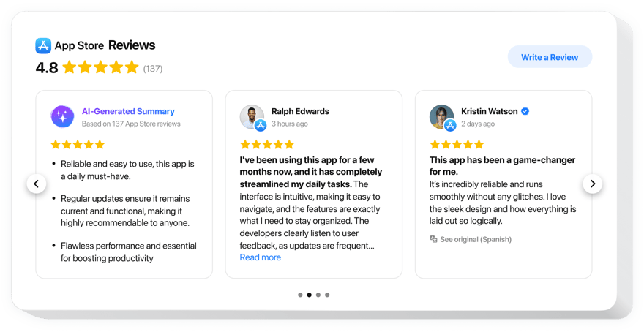Click Kristin Watson's verified badge
This screenshot has height=332, width=644.
click(x=525, y=111)
